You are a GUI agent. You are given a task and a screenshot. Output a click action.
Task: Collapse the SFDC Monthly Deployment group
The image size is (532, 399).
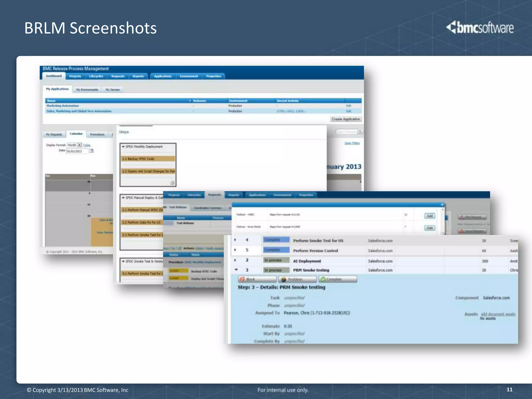click(123, 147)
